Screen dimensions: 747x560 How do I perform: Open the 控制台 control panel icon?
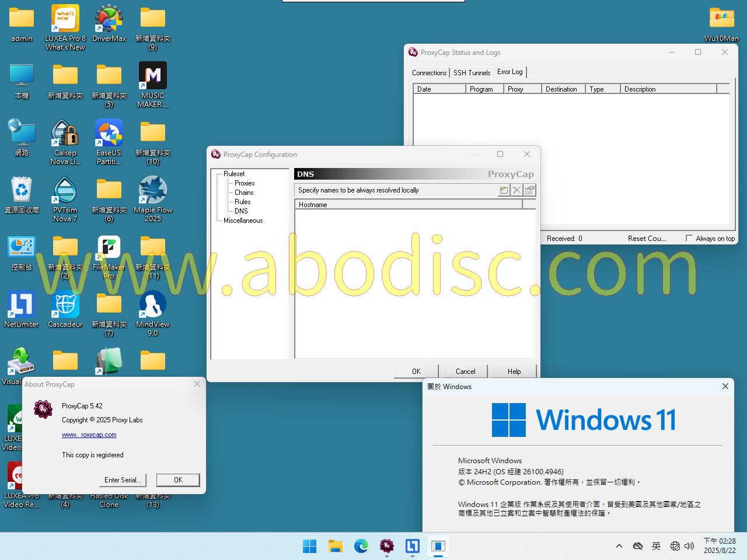(x=22, y=252)
